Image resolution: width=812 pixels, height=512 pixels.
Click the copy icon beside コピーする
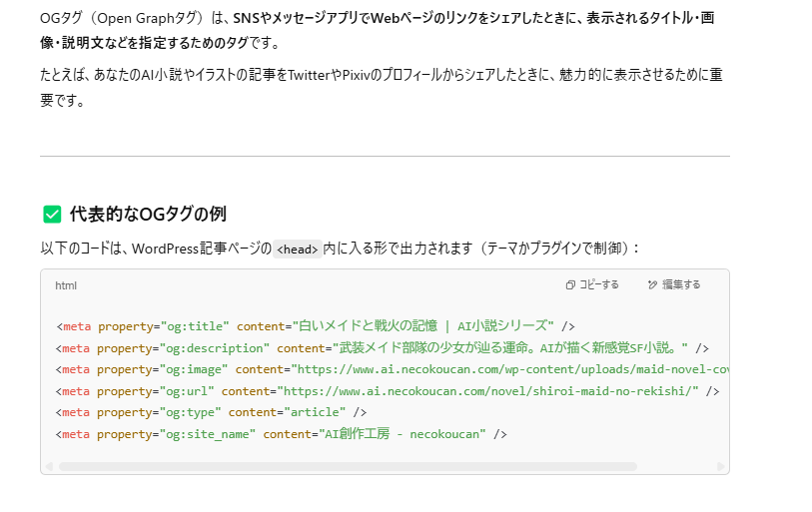click(570, 284)
